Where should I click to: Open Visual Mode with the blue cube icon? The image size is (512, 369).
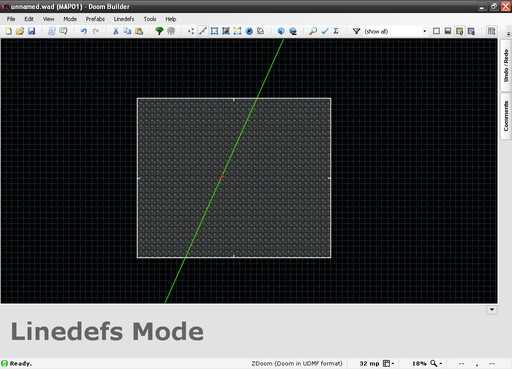pyautogui.click(x=281, y=31)
